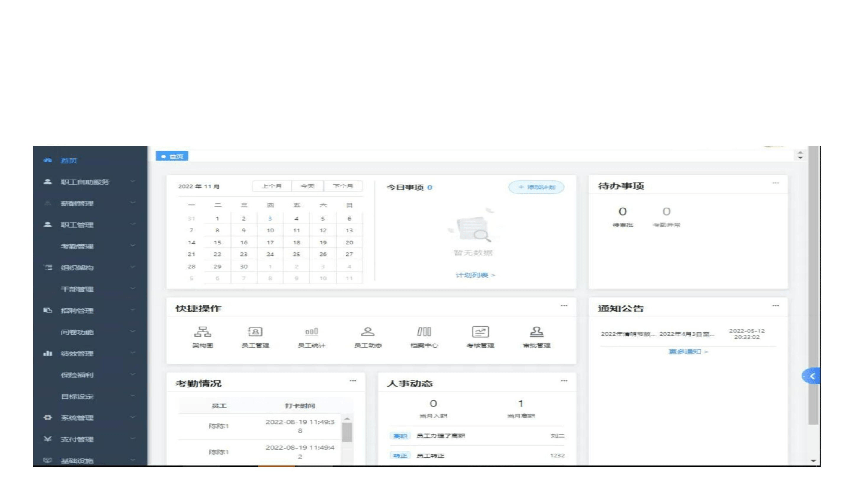Click the 首页 dashboard icon in sidebar
The image size is (868, 489).
(x=48, y=160)
